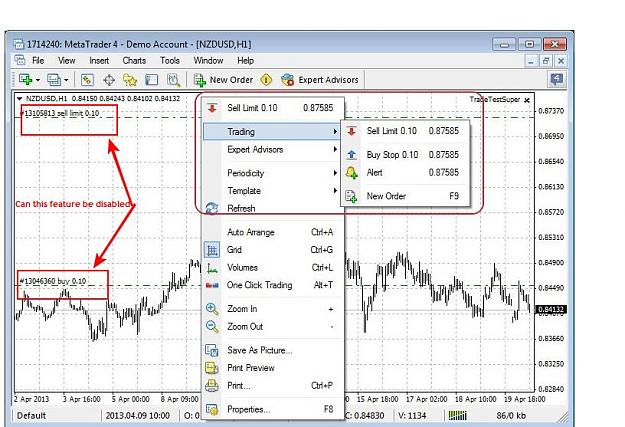
Task: Select Print... in the context menu
Action: point(273,386)
